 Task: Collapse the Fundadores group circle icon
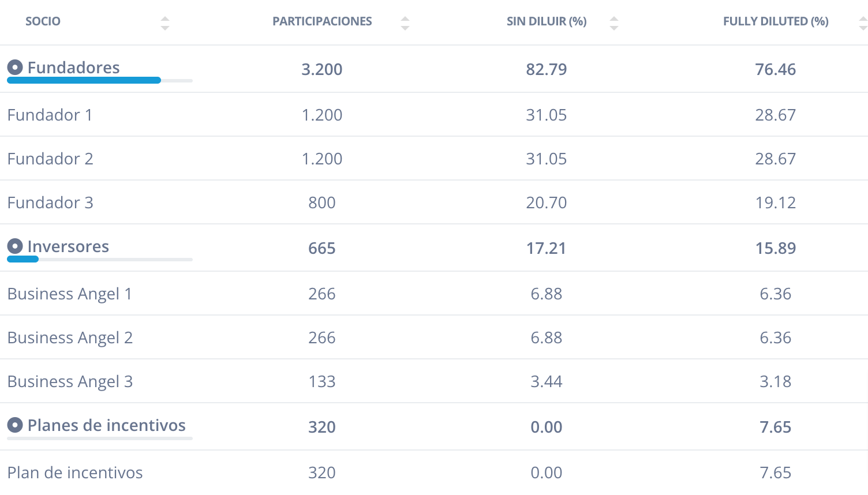(15, 67)
